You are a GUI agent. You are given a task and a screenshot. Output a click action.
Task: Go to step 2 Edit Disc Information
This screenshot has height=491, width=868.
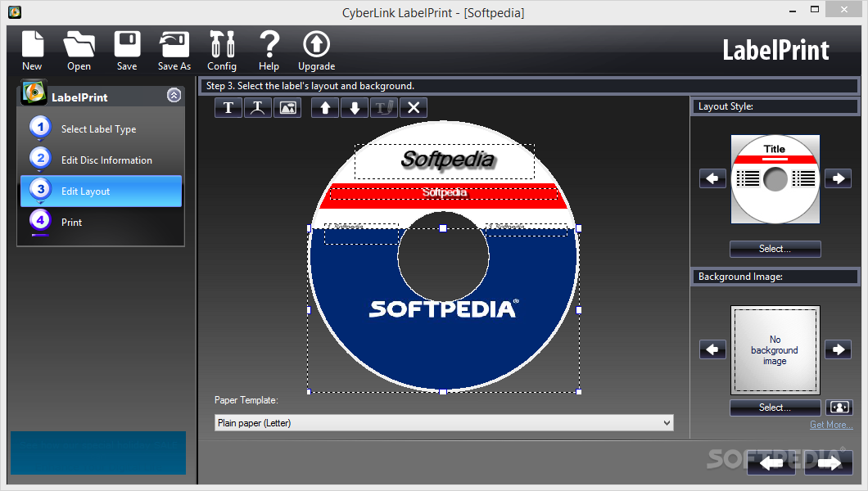click(x=101, y=160)
